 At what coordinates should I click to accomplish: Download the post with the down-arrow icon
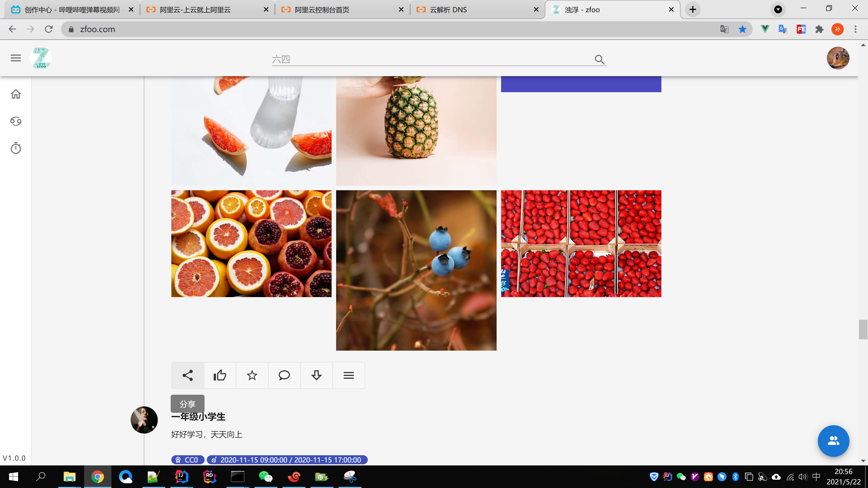pos(316,375)
